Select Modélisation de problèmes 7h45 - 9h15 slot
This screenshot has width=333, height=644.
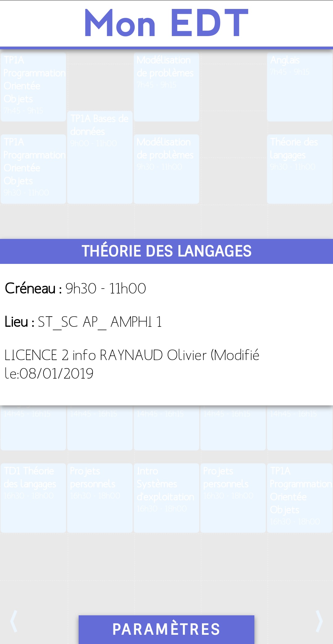click(x=166, y=87)
